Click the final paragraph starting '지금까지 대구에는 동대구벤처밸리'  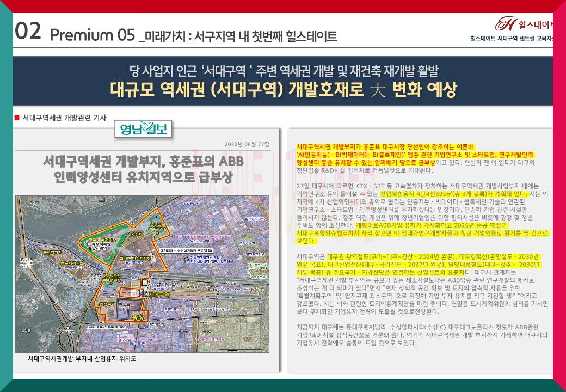[422, 335]
